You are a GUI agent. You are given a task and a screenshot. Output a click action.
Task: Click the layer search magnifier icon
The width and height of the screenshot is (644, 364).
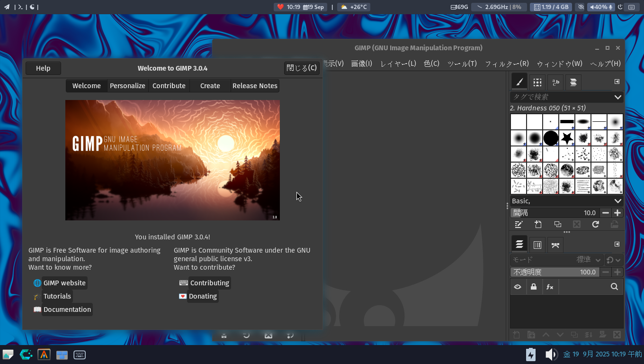614,287
